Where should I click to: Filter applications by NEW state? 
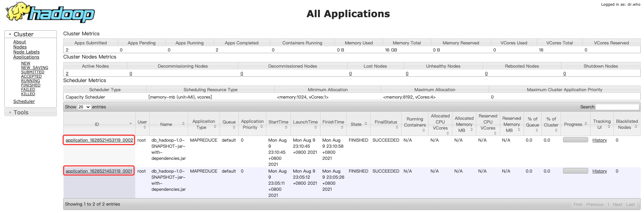click(x=26, y=63)
